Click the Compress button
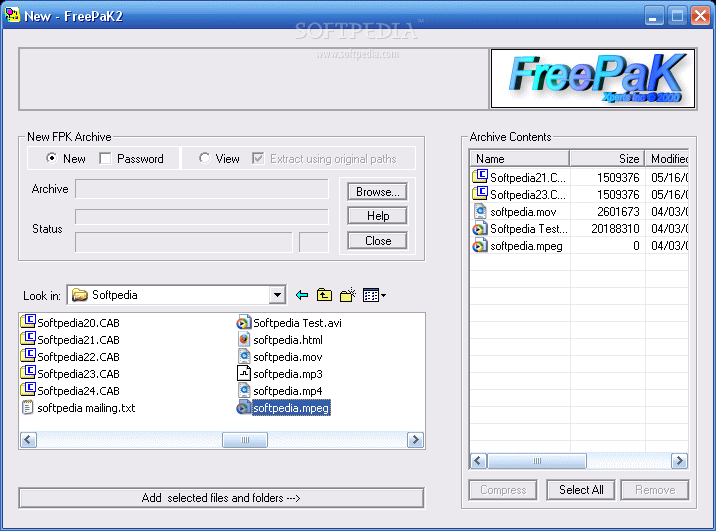 point(503,490)
